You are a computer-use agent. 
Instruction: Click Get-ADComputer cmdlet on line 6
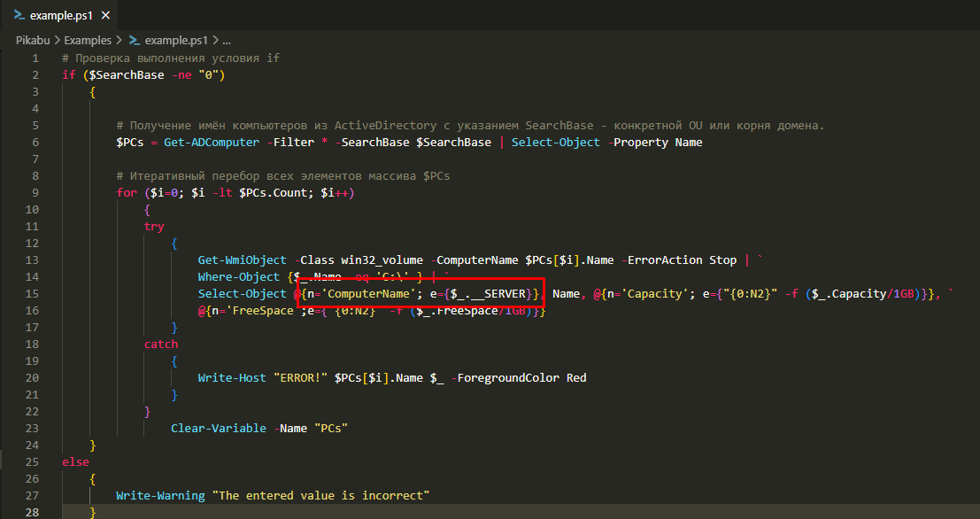212,143
